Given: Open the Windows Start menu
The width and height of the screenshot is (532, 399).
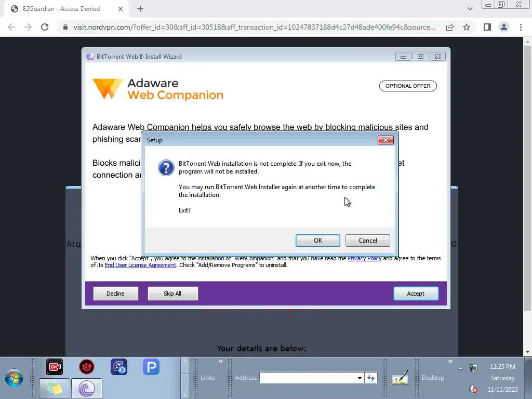Looking at the screenshot, I should pyautogui.click(x=14, y=378).
